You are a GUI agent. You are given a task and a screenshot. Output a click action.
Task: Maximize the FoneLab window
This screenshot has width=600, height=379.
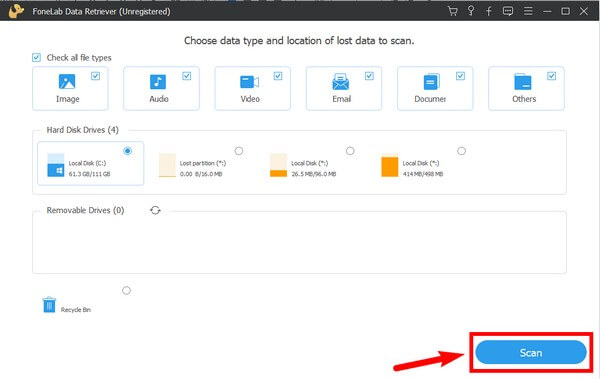pyautogui.click(x=565, y=11)
